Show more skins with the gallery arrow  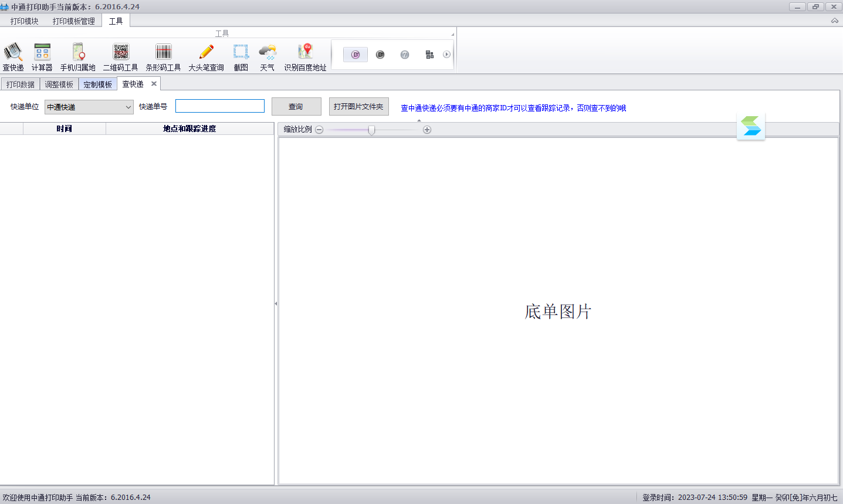pos(447,55)
